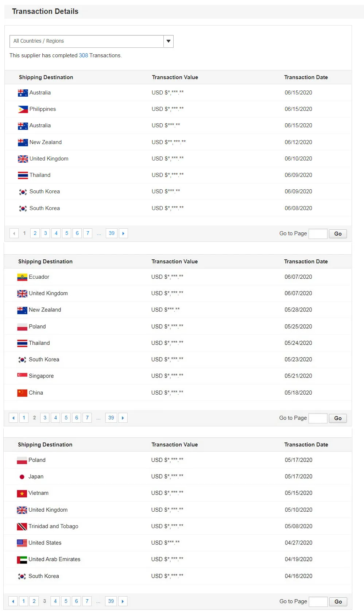364x612 pixels.
Task: Click the Trinidad and Tobago flag icon
Action: point(22,527)
